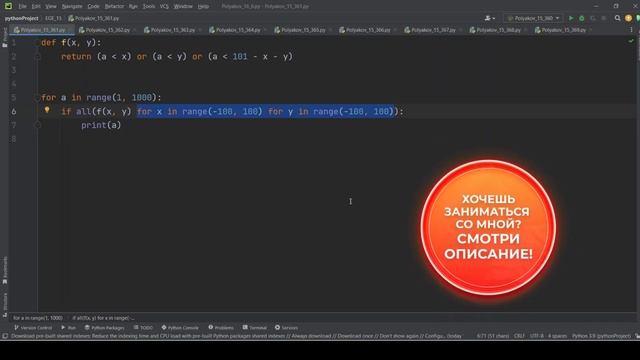Click in the 'print(a)' code line
This screenshot has width=640, height=360.
[x=101, y=125]
